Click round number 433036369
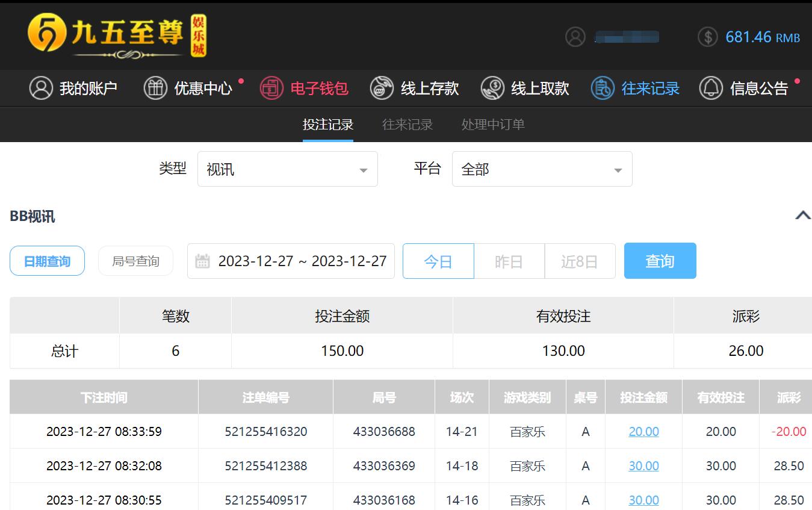 pyautogui.click(x=384, y=466)
